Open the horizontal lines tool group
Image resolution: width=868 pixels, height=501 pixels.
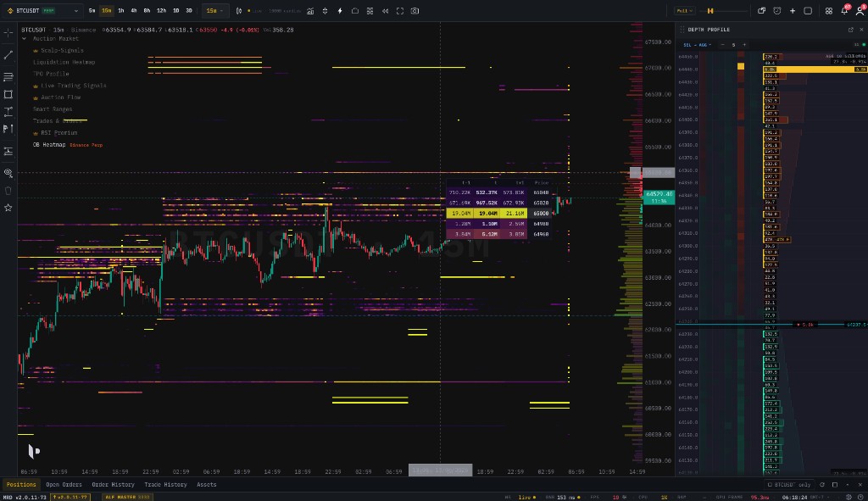8,76
